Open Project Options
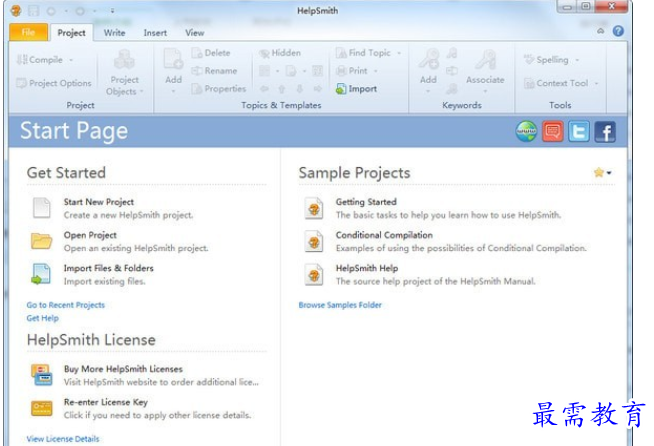This screenshot has height=446, width=654. (54, 83)
